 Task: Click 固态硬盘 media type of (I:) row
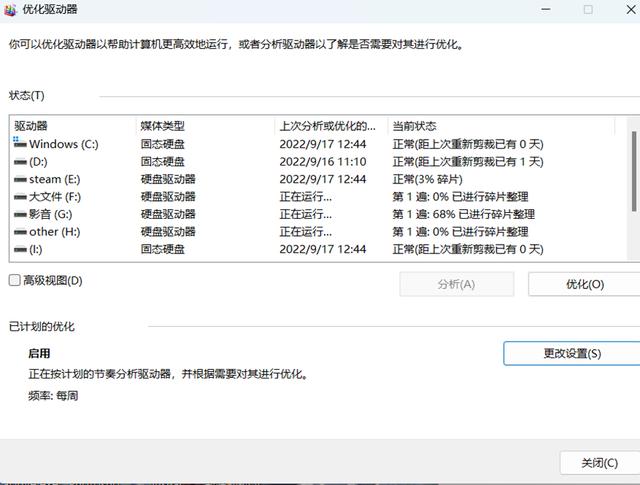point(162,249)
